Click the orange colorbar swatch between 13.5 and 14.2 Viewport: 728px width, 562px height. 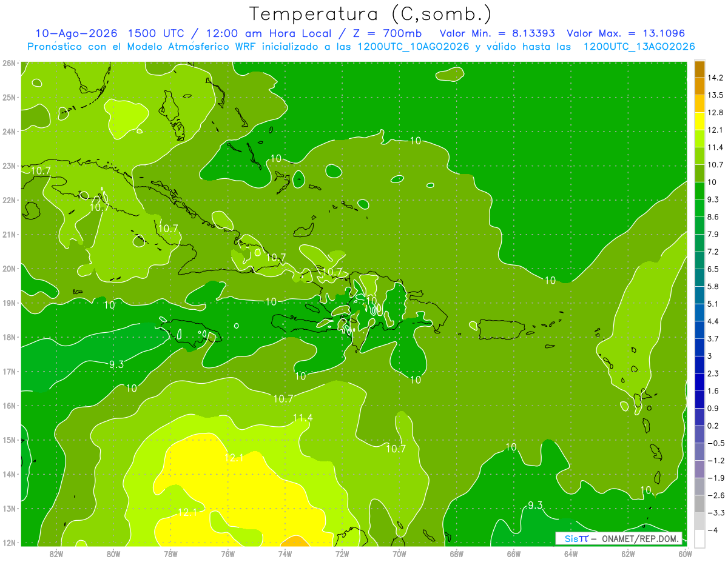(699, 86)
